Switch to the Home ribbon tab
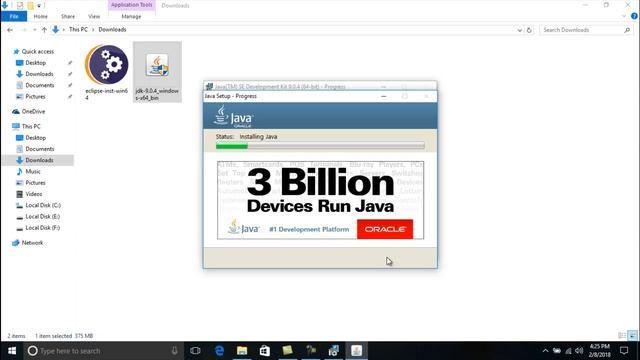 pos(40,16)
